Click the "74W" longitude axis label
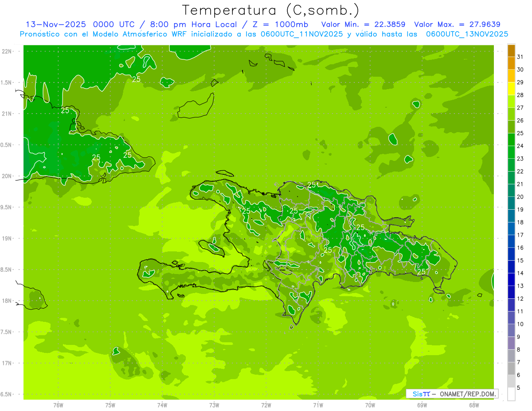Image resolution: width=532 pixels, height=411 pixels. (162, 405)
